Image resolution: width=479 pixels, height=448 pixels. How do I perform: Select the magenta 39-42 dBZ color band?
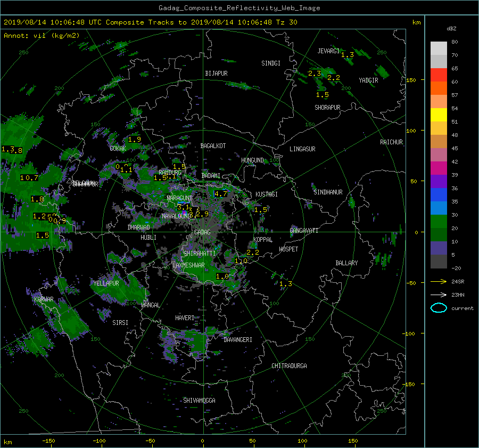point(439,168)
